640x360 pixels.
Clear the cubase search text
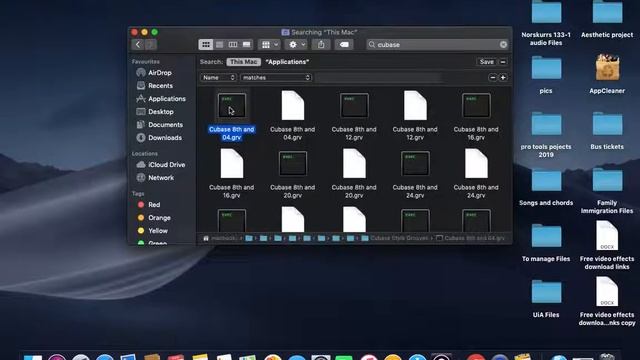503,44
